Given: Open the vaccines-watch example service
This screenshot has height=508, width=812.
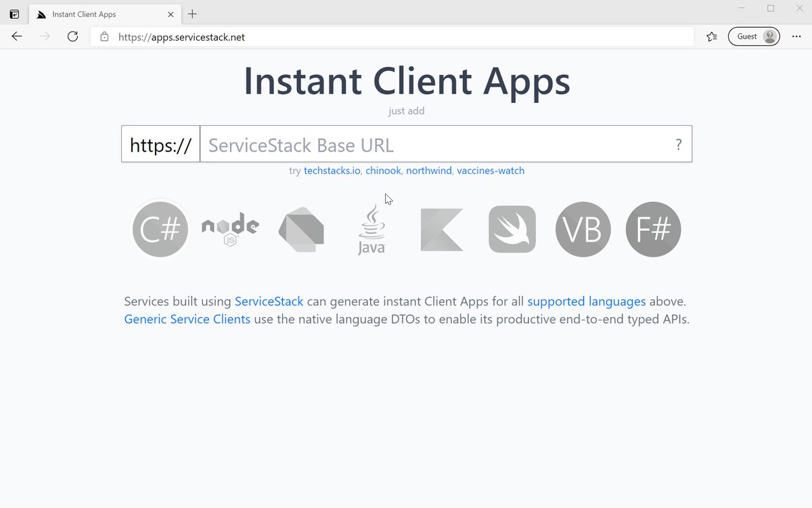Looking at the screenshot, I should [x=491, y=171].
